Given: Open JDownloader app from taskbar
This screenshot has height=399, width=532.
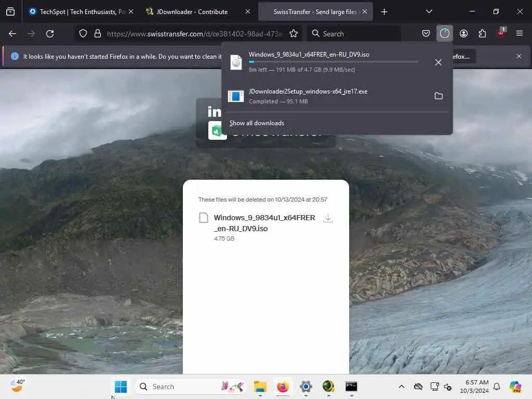Looking at the screenshot, I should pos(328,387).
